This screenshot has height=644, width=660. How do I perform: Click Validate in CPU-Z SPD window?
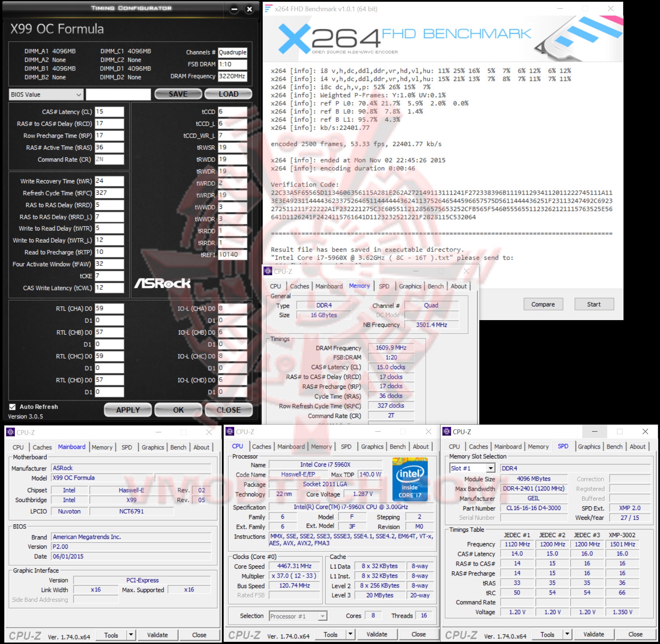coord(593,634)
